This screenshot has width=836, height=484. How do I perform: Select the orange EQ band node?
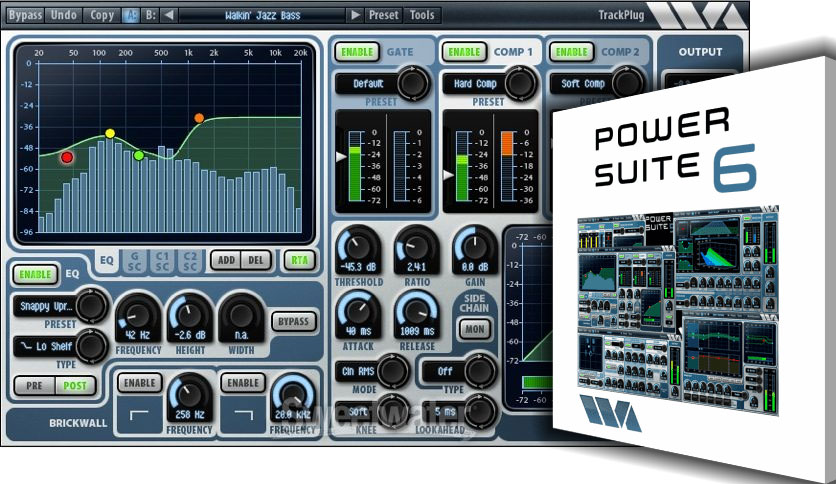click(x=199, y=118)
